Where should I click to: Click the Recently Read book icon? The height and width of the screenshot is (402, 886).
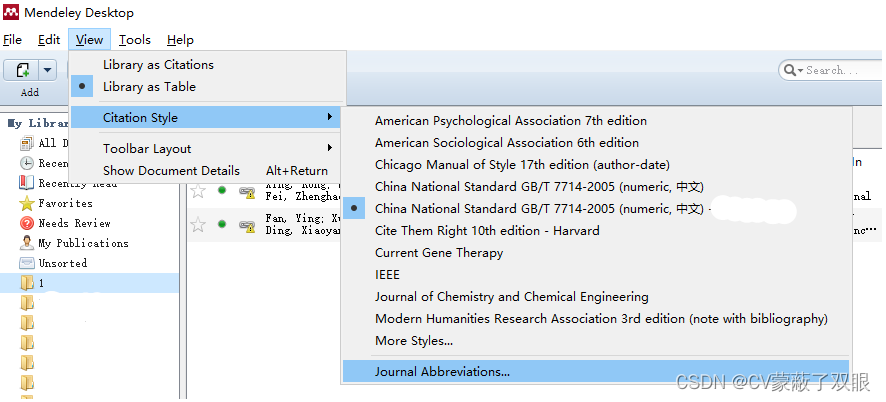click(27, 183)
